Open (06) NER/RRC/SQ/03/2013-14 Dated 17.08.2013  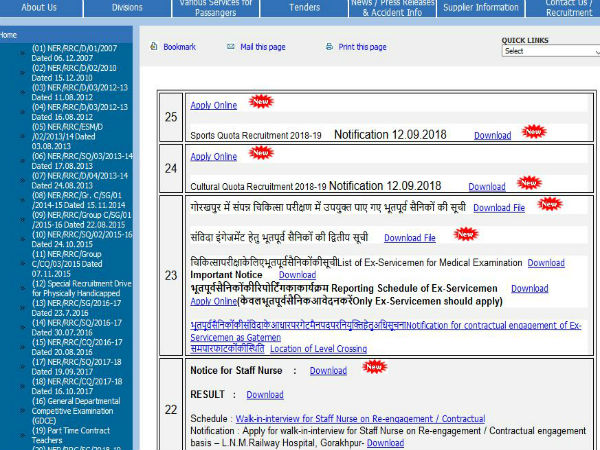pos(82,161)
